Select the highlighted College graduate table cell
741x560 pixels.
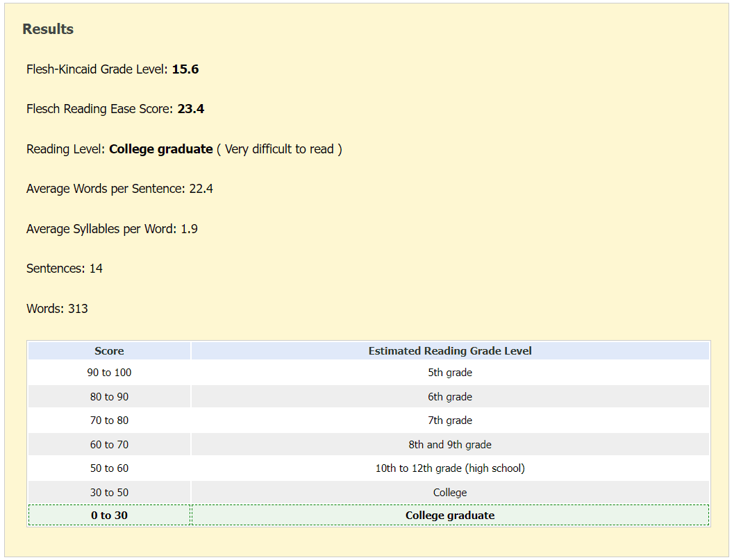point(450,516)
